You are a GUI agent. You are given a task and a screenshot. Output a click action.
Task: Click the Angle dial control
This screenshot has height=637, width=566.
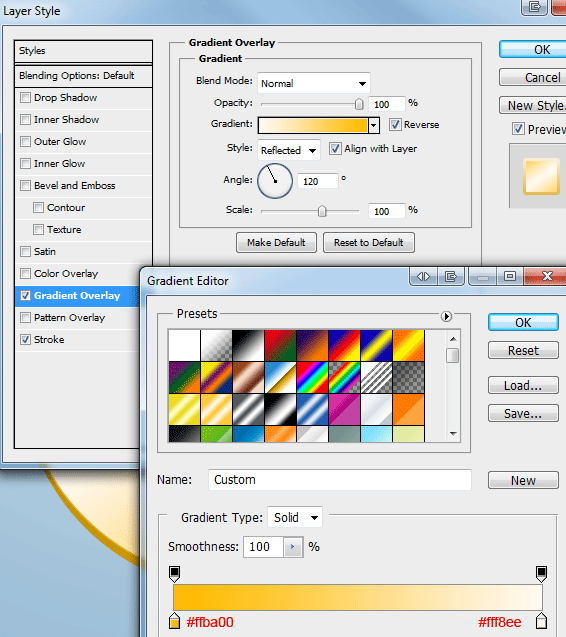tap(275, 181)
